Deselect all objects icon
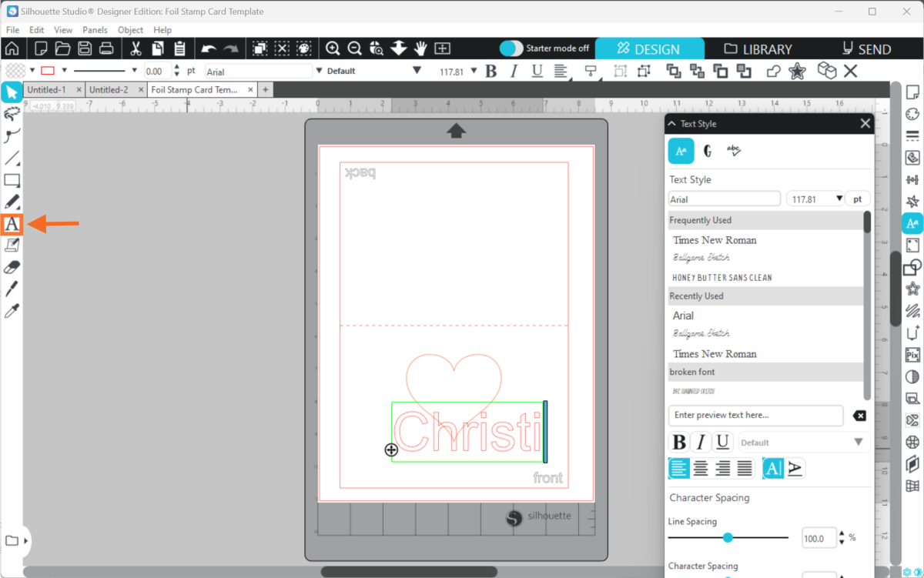The width and height of the screenshot is (924, 578). [282, 48]
